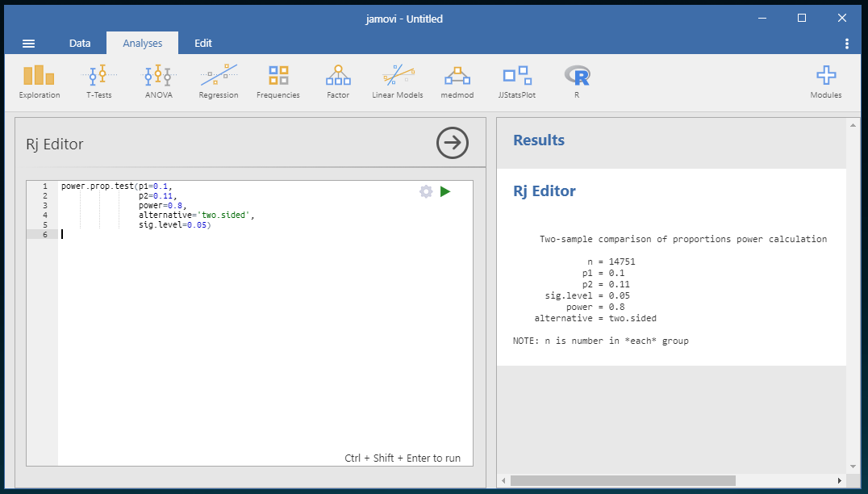Viewport: 868px width, 494px height.
Task: Collapse Rj Editor with arrow button
Action: pos(453,143)
